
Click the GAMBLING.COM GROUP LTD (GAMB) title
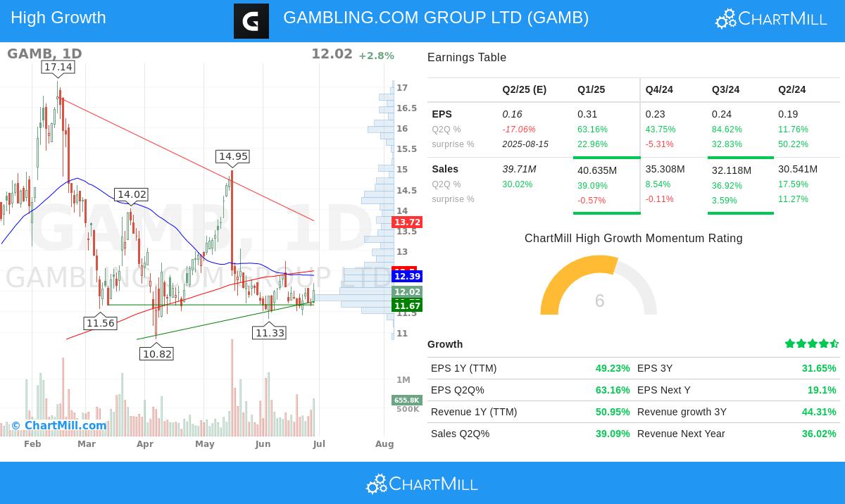pyautogui.click(x=436, y=18)
